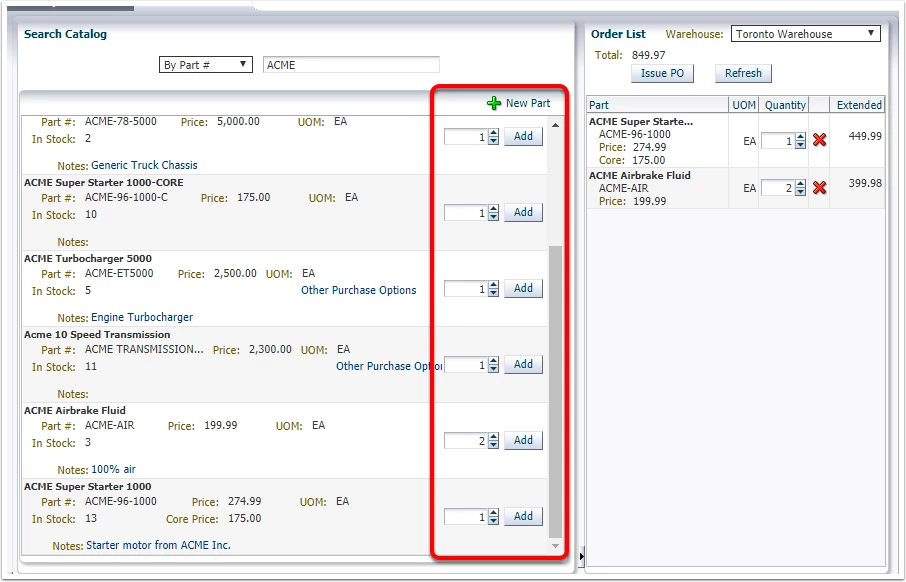The height and width of the screenshot is (582, 906).
Task: Click extended amount 449.99
Action: 865,136
